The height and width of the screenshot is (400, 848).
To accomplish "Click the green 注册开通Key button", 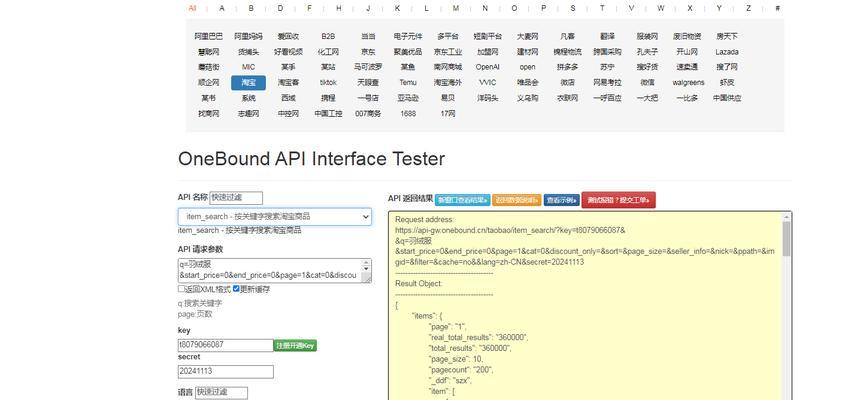I will 295,345.
